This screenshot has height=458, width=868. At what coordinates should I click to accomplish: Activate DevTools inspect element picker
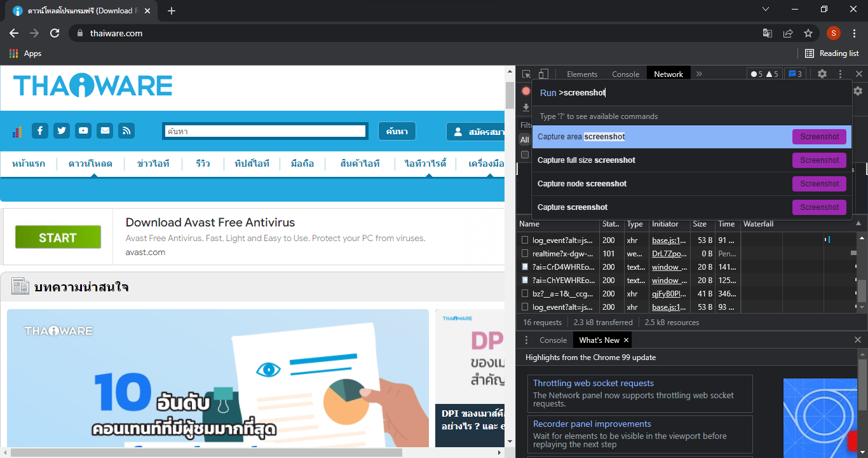527,74
